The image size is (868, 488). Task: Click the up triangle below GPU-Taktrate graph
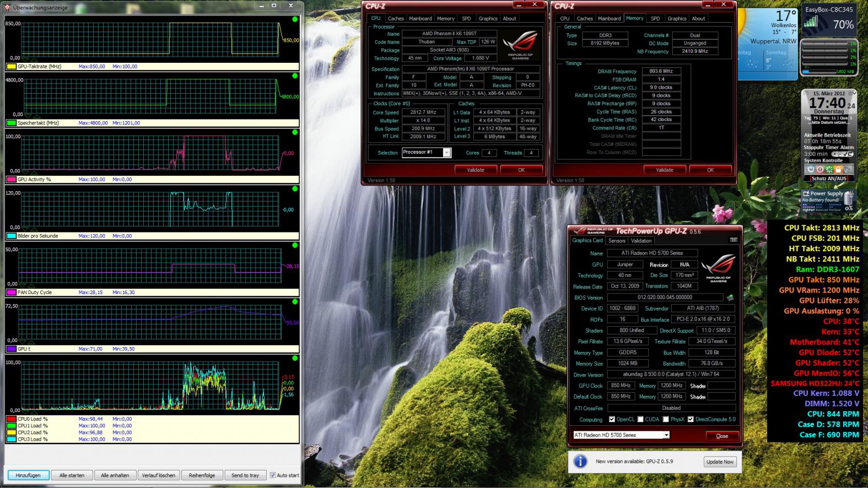click(34, 60)
